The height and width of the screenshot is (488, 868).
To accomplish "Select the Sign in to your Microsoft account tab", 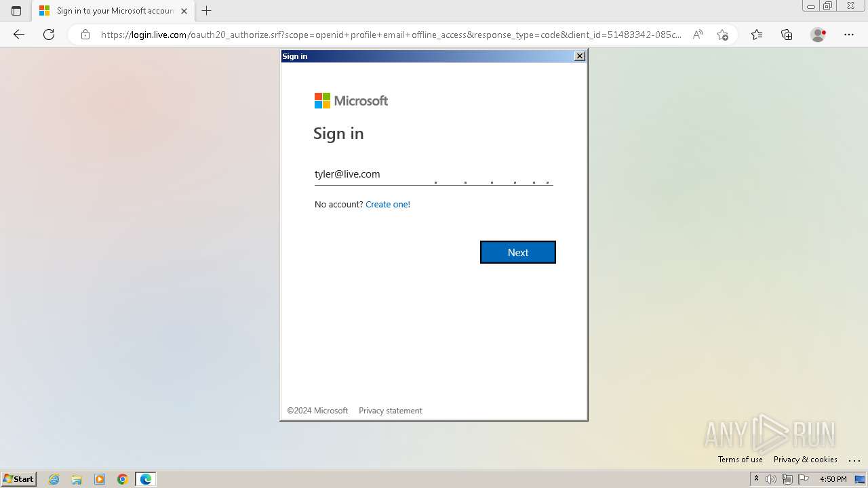I will [112, 11].
